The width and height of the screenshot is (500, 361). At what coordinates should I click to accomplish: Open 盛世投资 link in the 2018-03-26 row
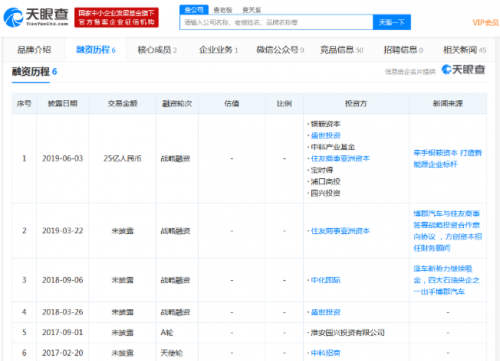(x=325, y=312)
